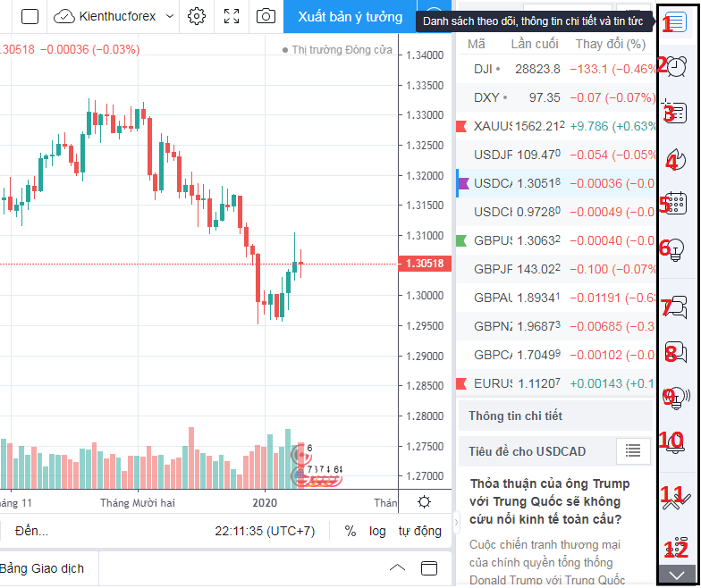Open the ideas lightbulb icon

point(679,248)
